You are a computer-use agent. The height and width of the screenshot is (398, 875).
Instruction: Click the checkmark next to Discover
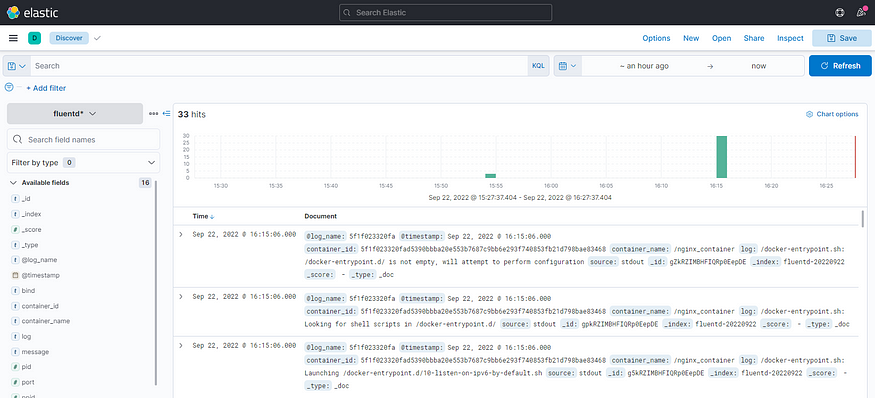[x=97, y=38]
